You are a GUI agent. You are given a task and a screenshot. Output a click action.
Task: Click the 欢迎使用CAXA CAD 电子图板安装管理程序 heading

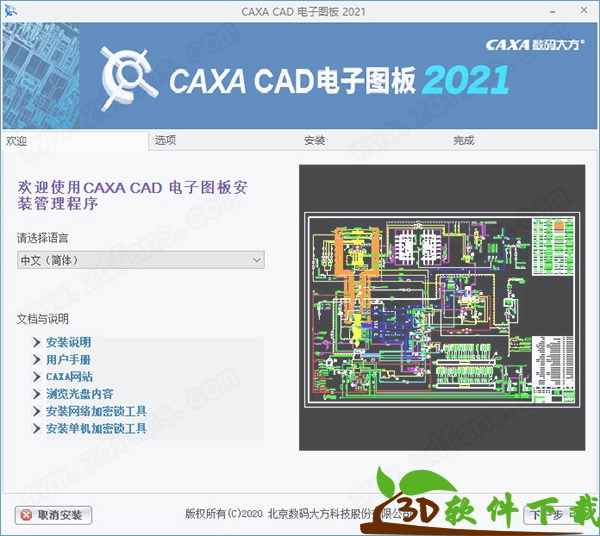tap(132, 195)
